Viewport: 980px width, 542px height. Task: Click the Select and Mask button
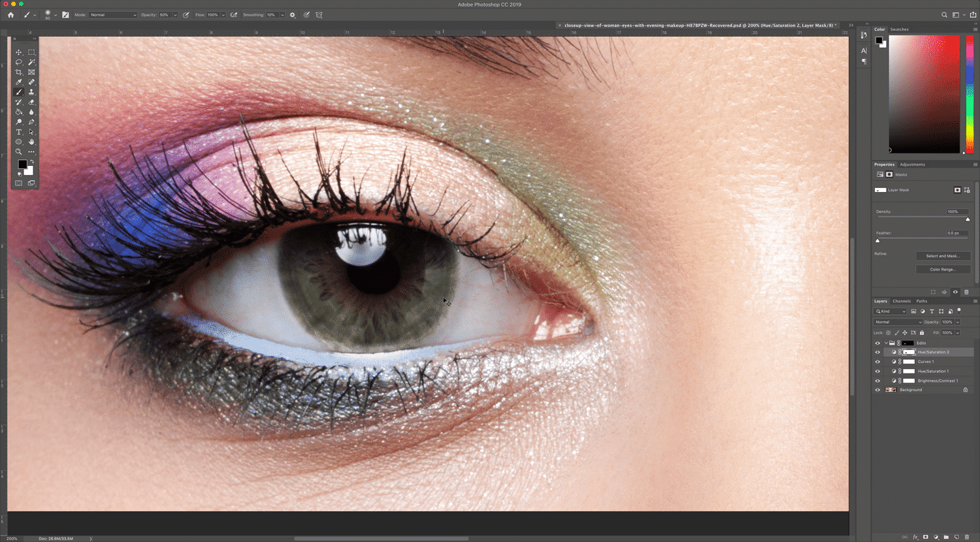943,256
